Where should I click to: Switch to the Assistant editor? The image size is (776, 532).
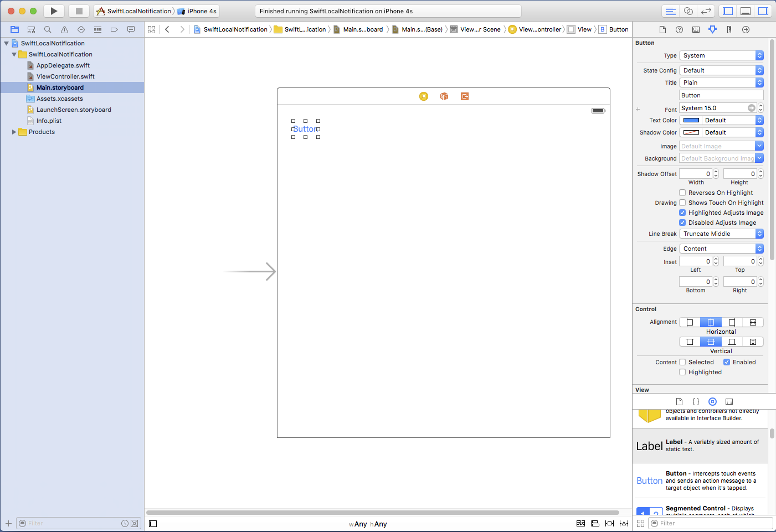click(688, 11)
